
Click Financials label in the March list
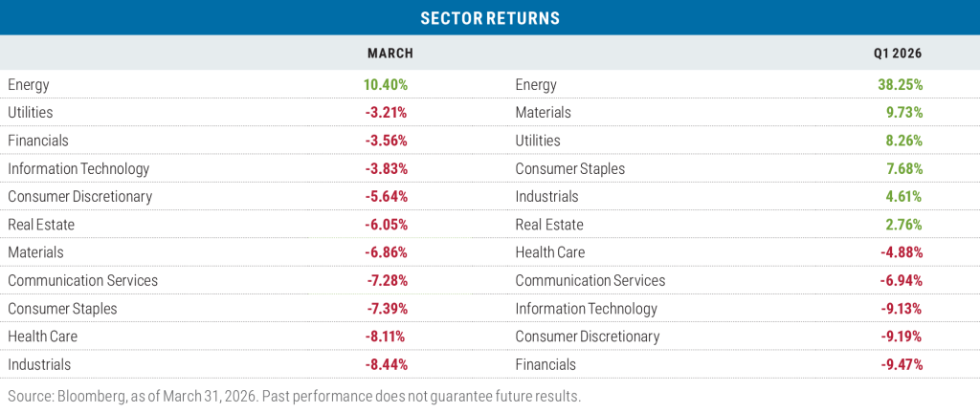(38, 141)
